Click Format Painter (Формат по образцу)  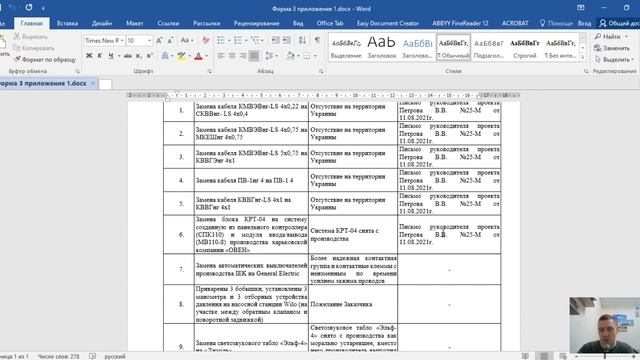[x=44, y=60]
